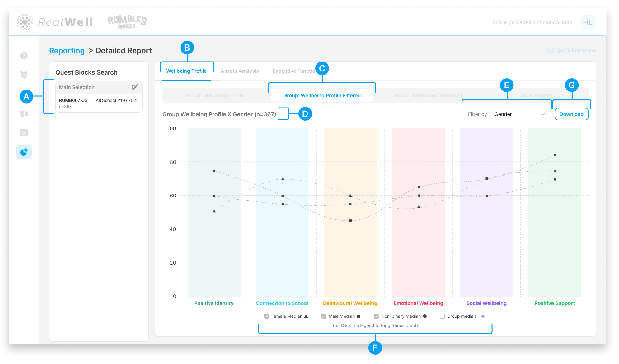619x364 pixels.
Task: Open the Help question mark icon
Action: [24, 55]
